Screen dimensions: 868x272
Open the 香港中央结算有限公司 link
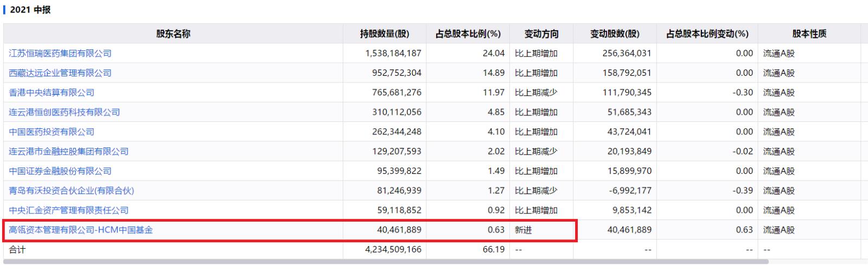52,93
